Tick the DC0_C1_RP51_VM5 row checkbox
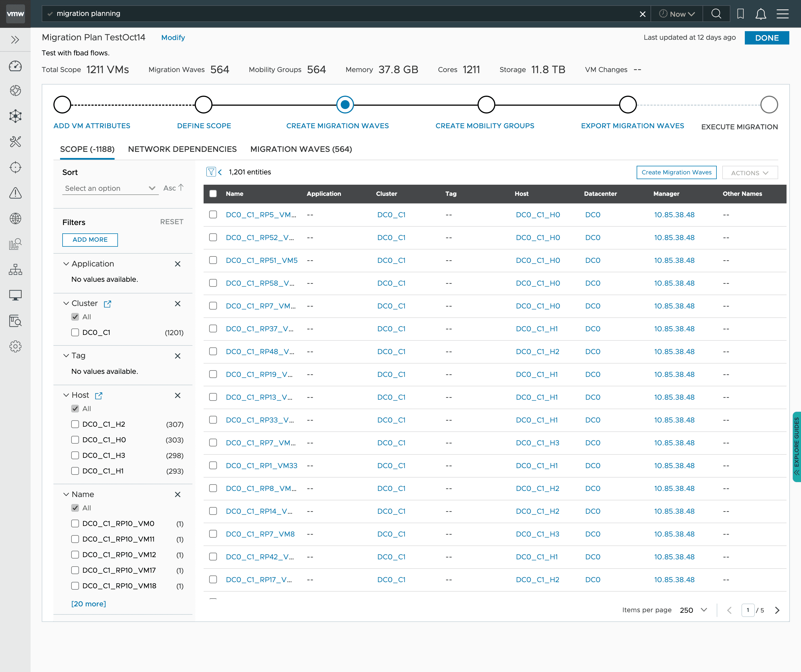The width and height of the screenshot is (801, 672). point(213,260)
